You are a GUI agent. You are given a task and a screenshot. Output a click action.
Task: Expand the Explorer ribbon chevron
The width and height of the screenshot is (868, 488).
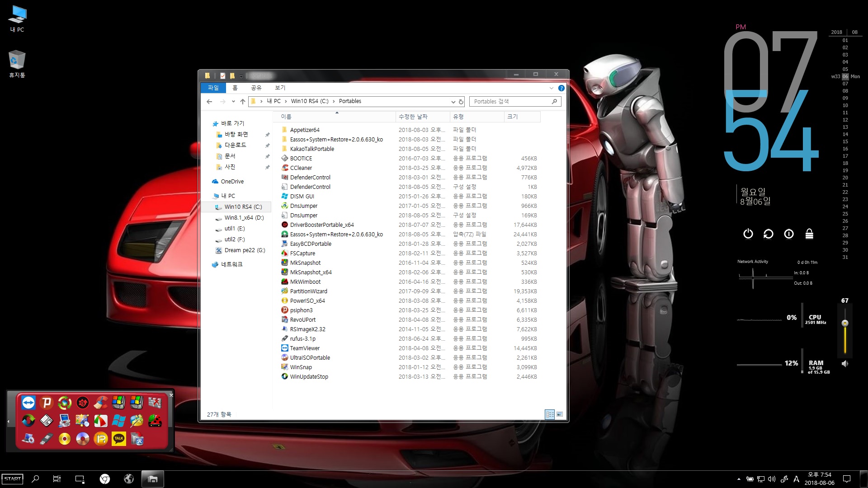point(551,88)
